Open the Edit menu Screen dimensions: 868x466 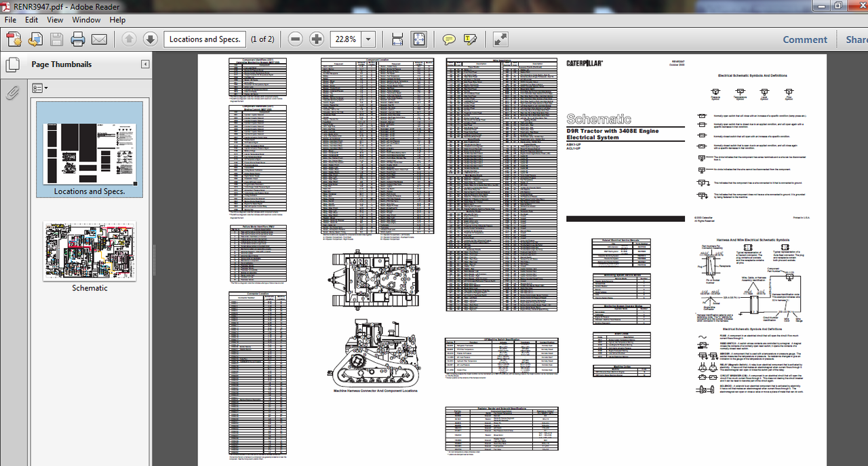pos(32,20)
